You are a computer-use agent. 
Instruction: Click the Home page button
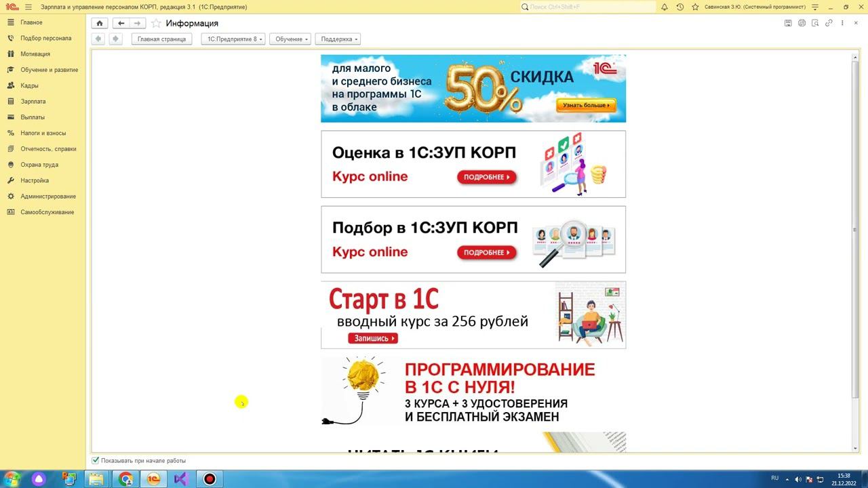click(100, 23)
